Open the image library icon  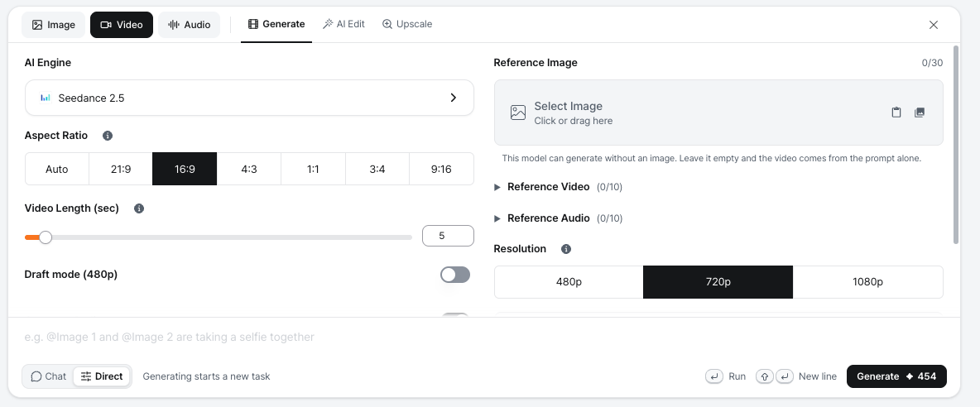(920, 113)
